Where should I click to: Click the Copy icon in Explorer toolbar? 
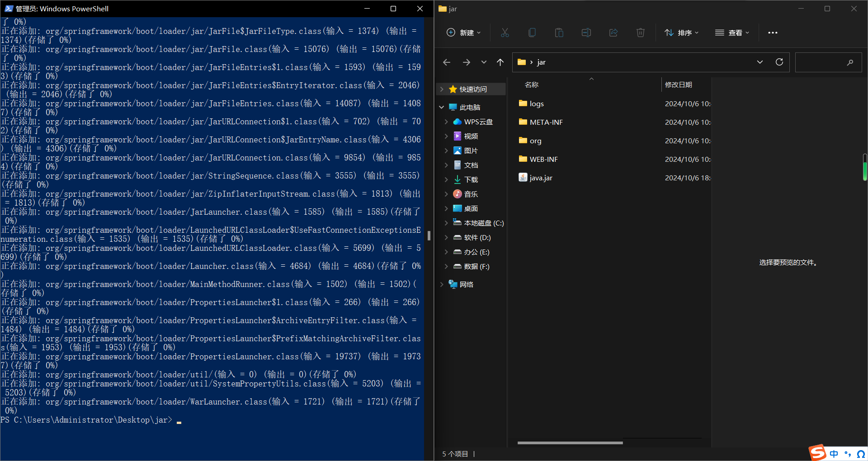coord(532,33)
